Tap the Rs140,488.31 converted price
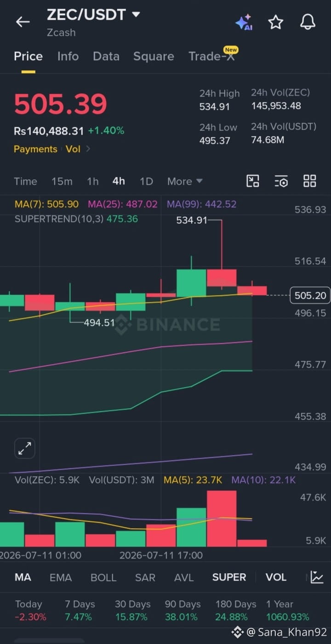Image resolution: width=331 pixels, height=644 pixels. coord(49,131)
